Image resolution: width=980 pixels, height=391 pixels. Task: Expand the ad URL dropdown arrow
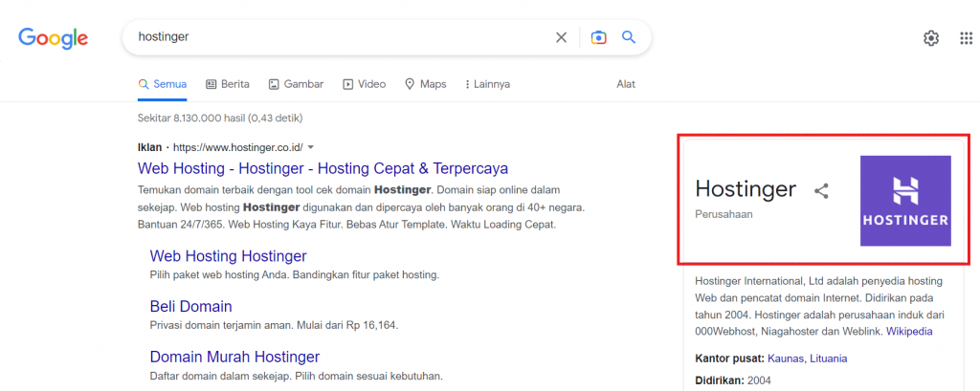coord(311,147)
